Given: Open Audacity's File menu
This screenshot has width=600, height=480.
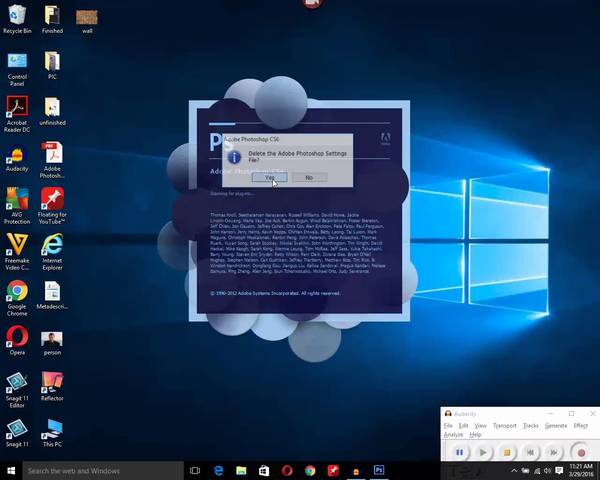Looking at the screenshot, I should (448, 425).
